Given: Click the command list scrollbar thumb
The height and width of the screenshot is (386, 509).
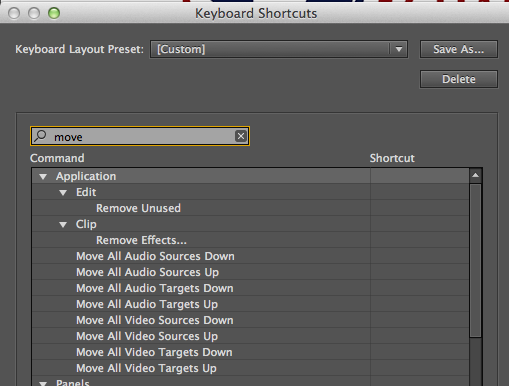Looking at the screenshot, I should coord(475,261).
